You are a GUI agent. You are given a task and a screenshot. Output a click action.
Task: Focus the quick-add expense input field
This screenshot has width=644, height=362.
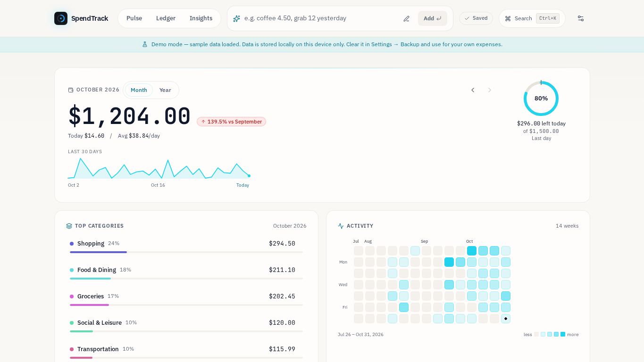pos(321,18)
